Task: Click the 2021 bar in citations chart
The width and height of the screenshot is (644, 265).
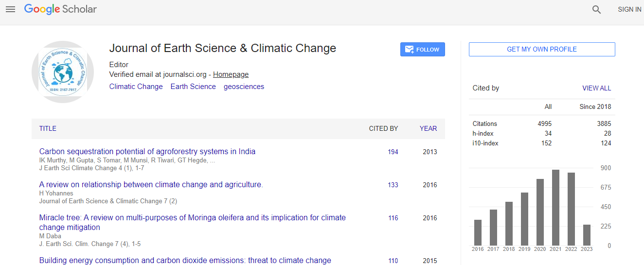Action: tap(555, 208)
